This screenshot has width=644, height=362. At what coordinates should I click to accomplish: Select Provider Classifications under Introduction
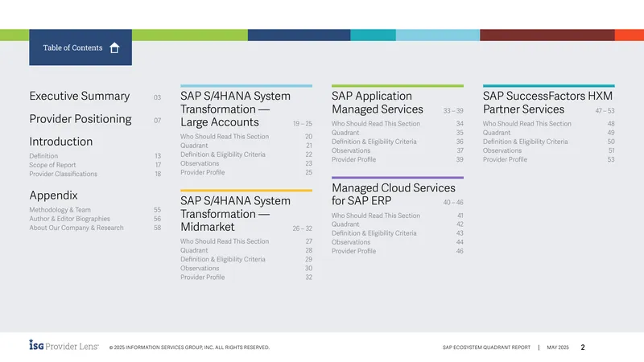[x=64, y=174]
